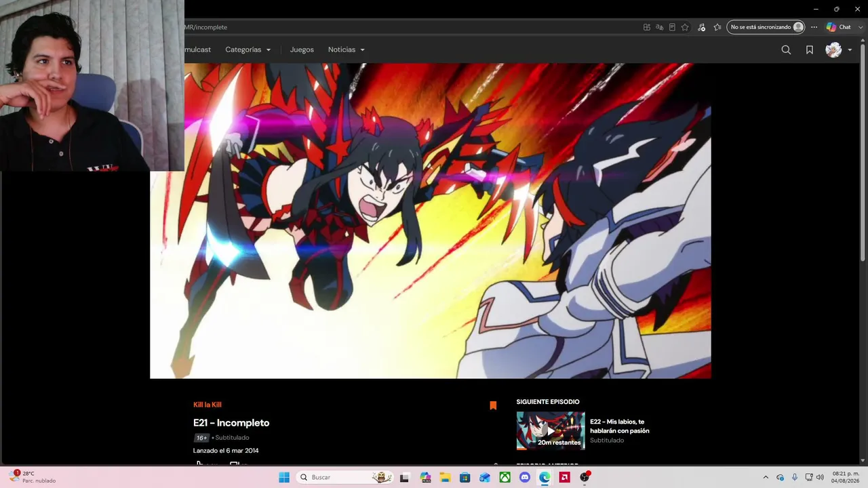
Task: Open the AMD Software taskbar icon
Action: pos(564,477)
